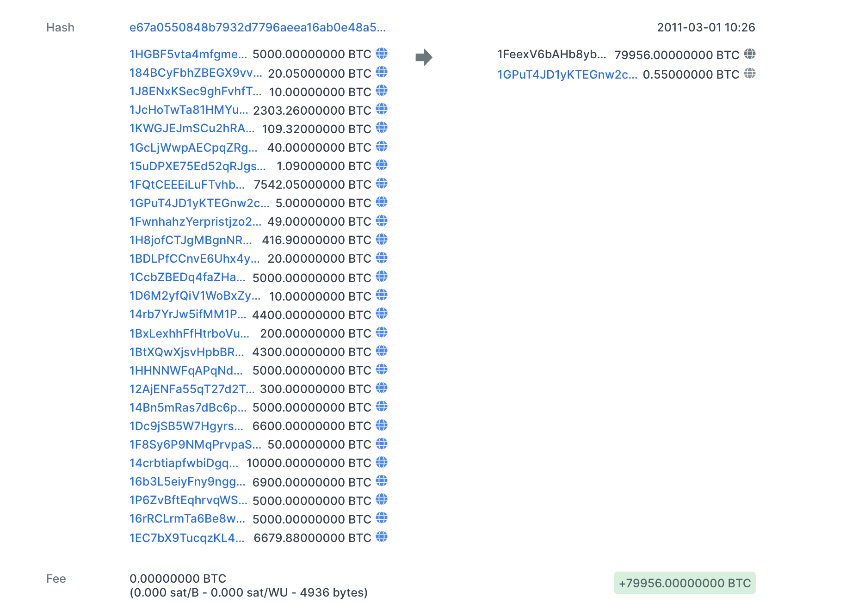Viewport: 852px width, 616px height.
Task: Click globe icon beside 1BDLPfCCnvE6Uhx4y input
Action: pyautogui.click(x=382, y=258)
